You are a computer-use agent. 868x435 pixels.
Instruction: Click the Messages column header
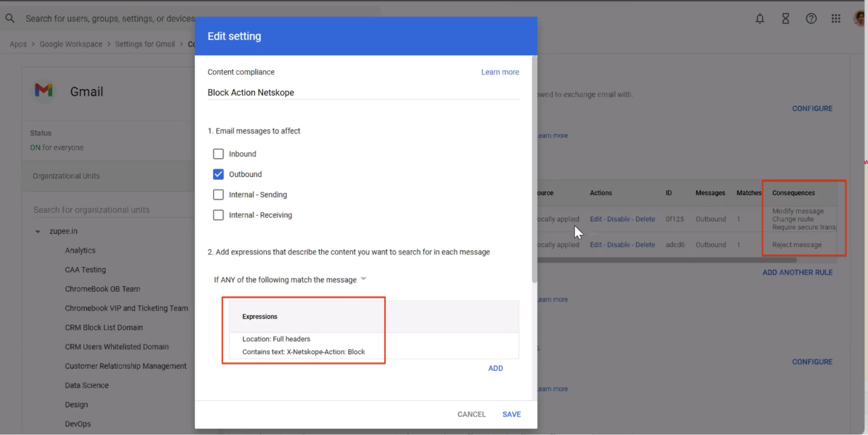click(x=710, y=193)
